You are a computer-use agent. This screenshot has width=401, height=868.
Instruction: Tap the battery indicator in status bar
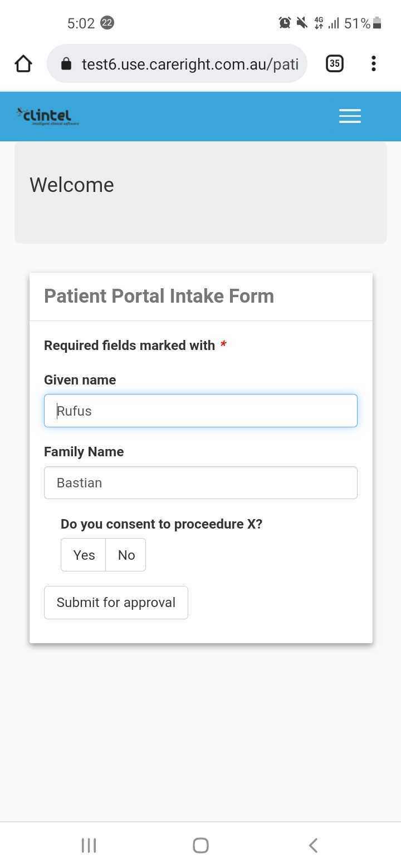[x=377, y=23]
